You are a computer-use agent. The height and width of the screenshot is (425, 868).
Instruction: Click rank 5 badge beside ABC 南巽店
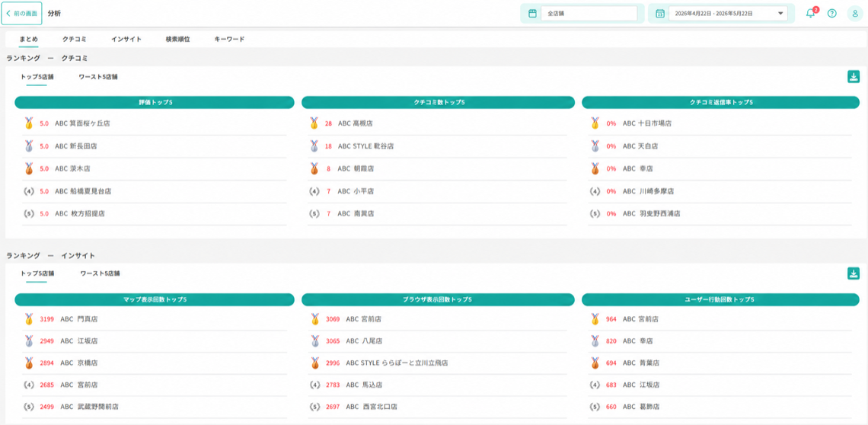click(x=314, y=213)
